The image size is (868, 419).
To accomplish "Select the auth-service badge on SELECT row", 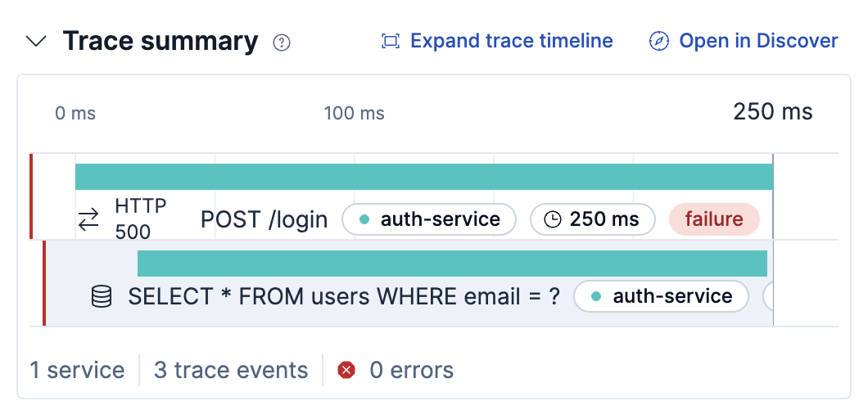I will pyautogui.click(x=662, y=296).
